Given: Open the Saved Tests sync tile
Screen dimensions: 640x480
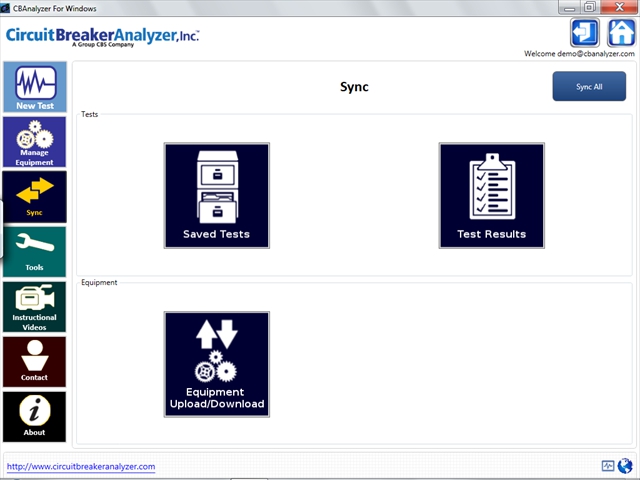Looking at the screenshot, I should point(217,196).
